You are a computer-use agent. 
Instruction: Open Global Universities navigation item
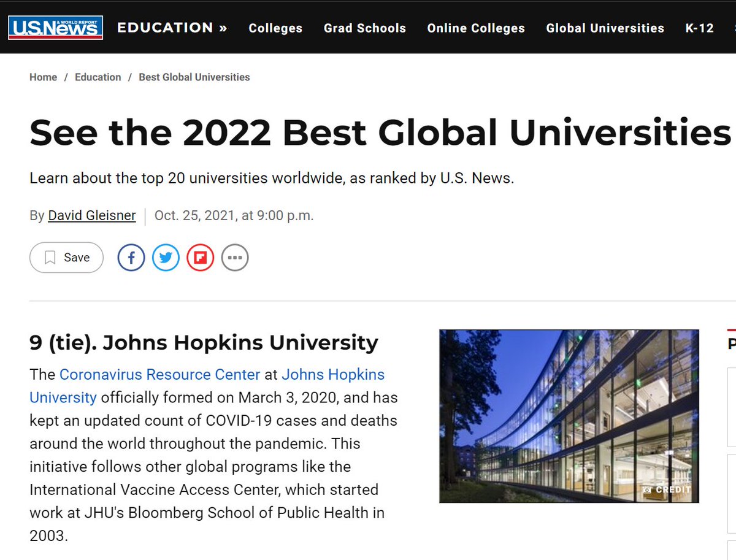[605, 28]
